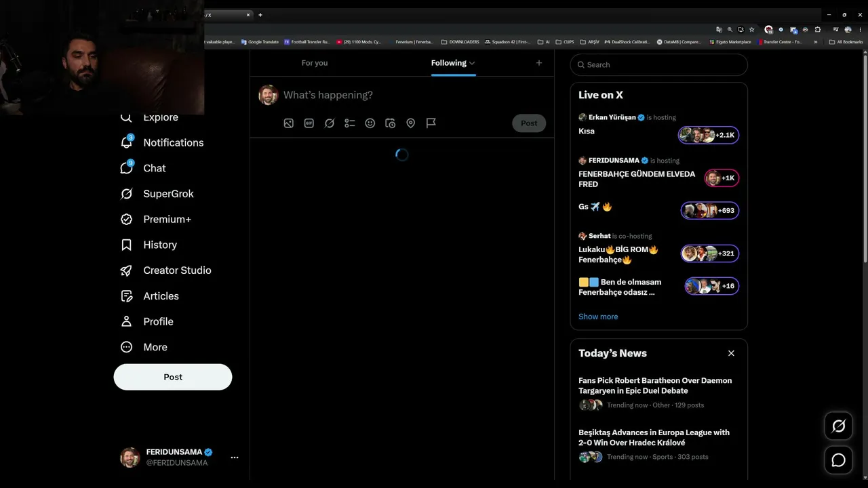
Task: Add a poll to the post
Action: (x=350, y=123)
